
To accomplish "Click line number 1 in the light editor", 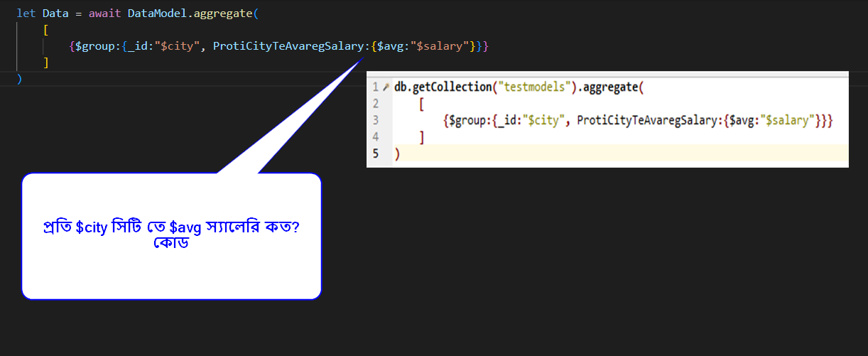I will 375,87.
